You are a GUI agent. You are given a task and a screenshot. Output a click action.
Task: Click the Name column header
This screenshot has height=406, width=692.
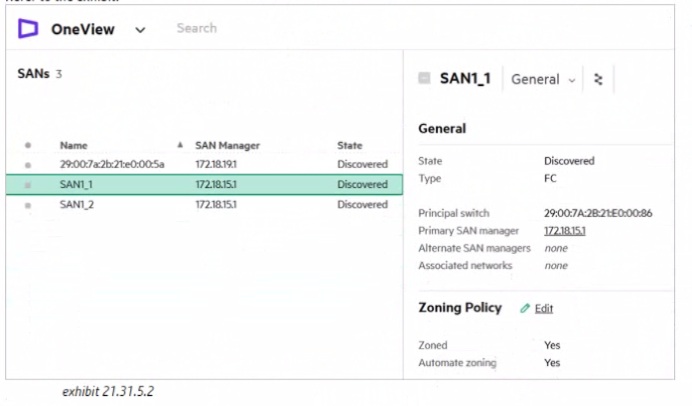[74, 145]
